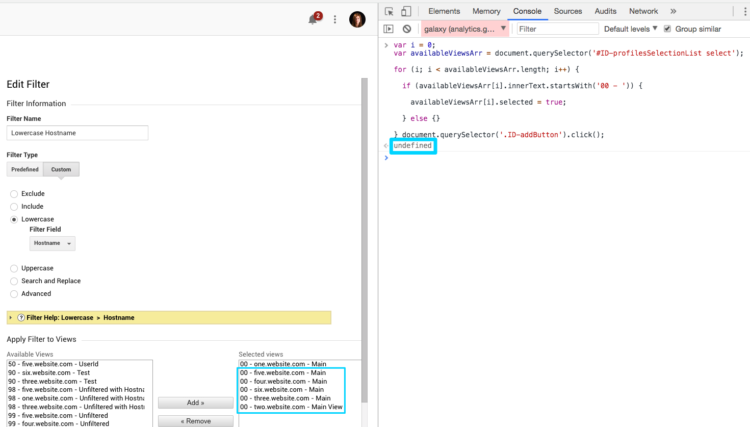Select the Predefined filter type button
The image size is (750, 427).
25,169
